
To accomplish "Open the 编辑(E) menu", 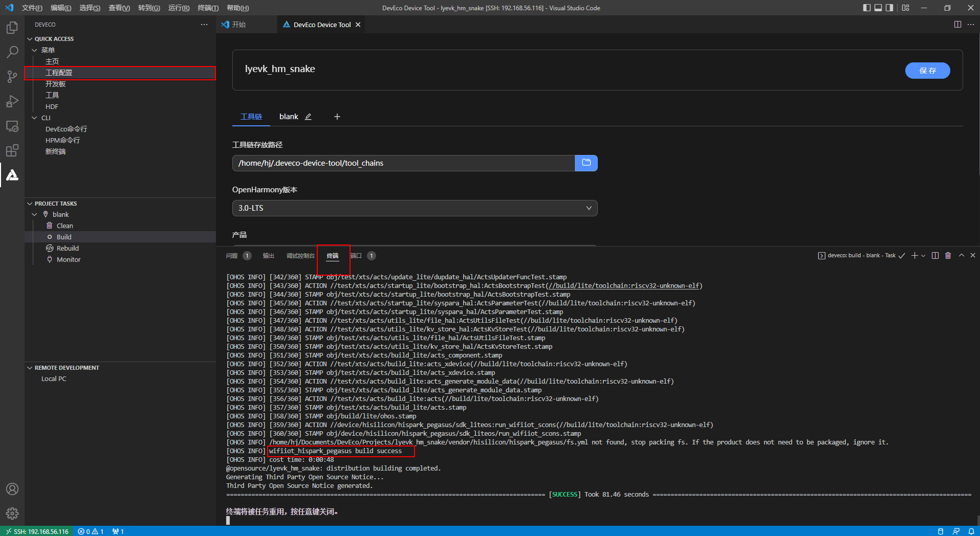I will pos(61,8).
